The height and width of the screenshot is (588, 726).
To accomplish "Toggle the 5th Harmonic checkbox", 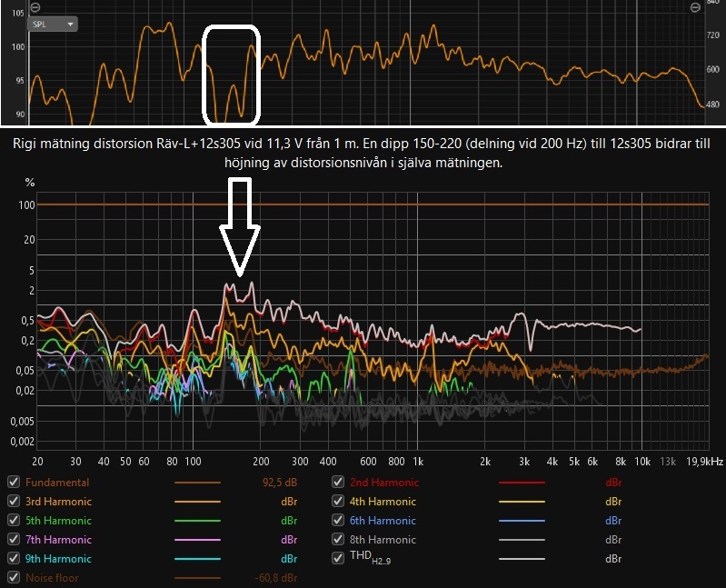I will (x=14, y=521).
